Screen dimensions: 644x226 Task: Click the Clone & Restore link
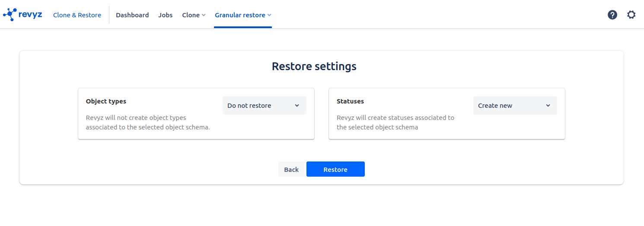click(x=77, y=15)
